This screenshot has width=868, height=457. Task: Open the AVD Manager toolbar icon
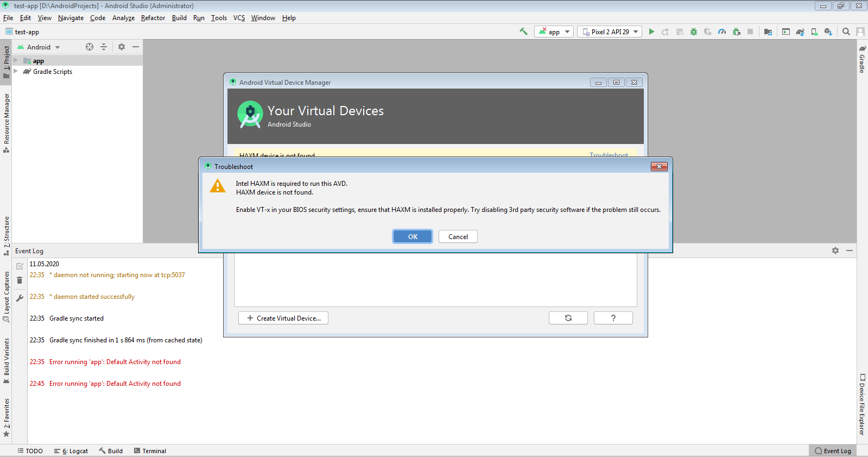[x=814, y=32]
